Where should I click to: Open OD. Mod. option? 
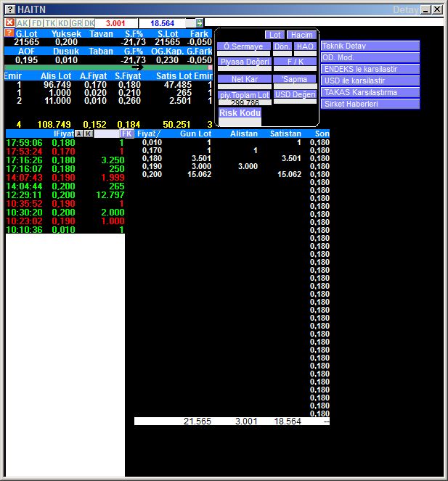(370, 57)
